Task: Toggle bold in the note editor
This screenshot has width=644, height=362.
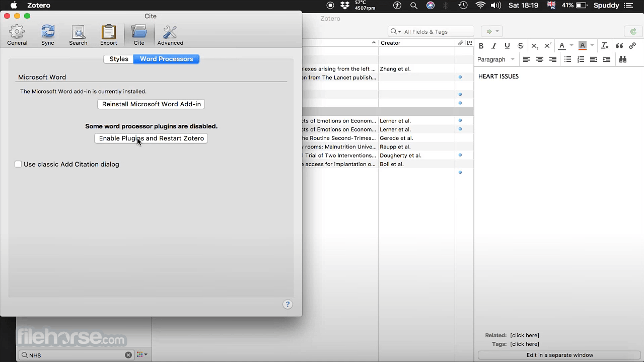Action: click(x=481, y=46)
